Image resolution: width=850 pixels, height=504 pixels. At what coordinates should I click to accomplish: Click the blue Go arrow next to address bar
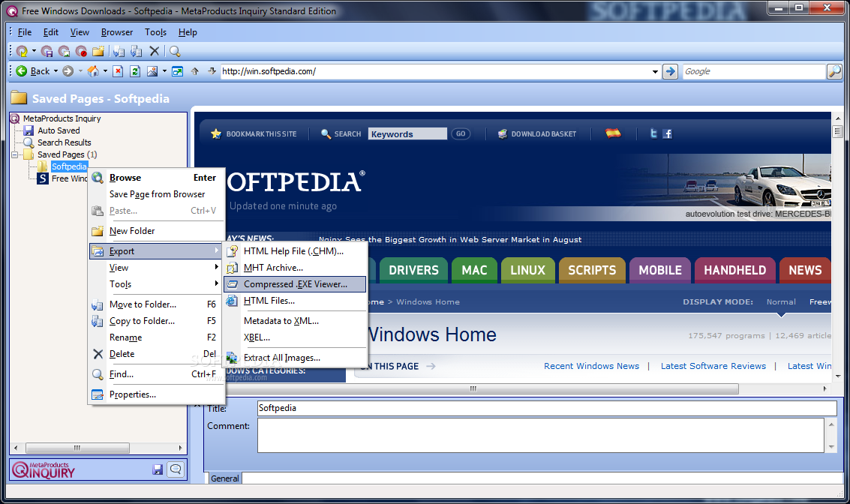pyautogui.click(x=671, y=71)
